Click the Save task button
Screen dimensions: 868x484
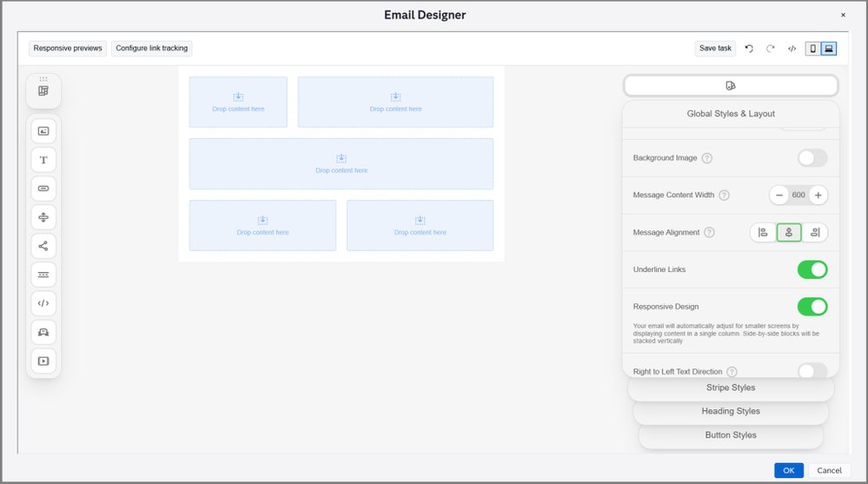pyautogui.click(x=715, y=48)
